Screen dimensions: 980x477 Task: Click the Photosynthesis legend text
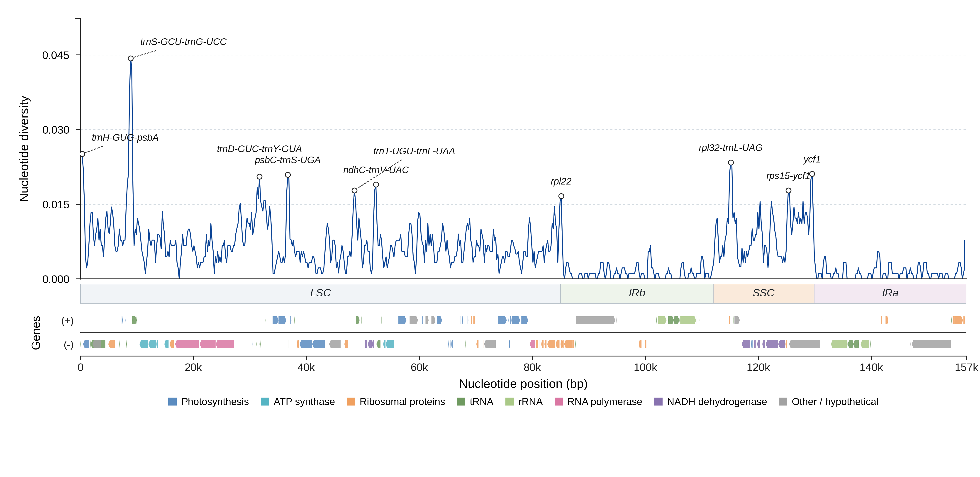tap(215, 402)
